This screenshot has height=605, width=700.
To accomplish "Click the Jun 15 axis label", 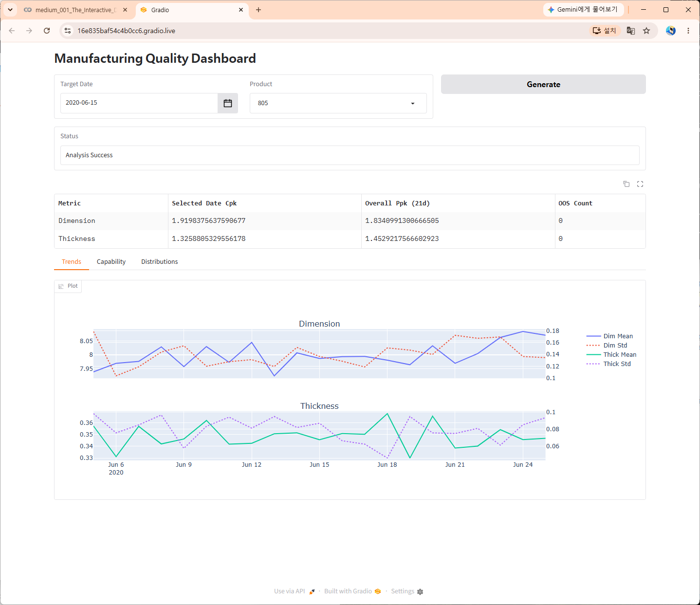I will [x=319, y=465].
